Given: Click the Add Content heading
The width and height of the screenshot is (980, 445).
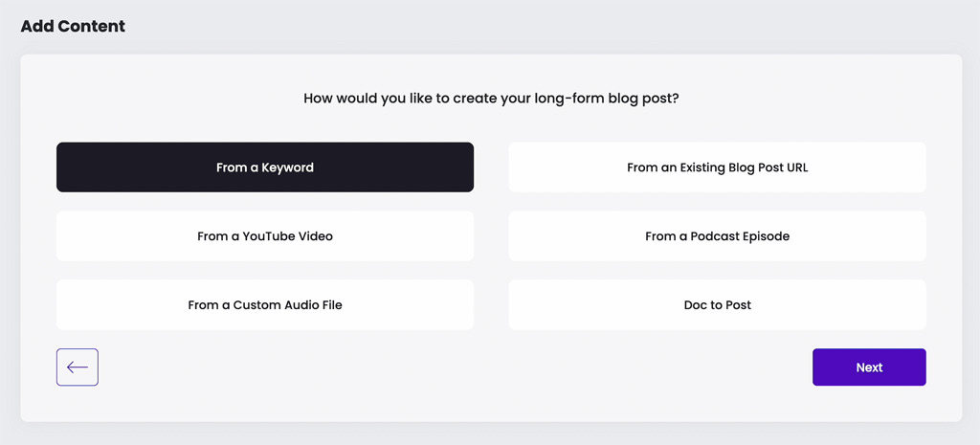Looking at the screenshot, I should click(x=73, y=26).
